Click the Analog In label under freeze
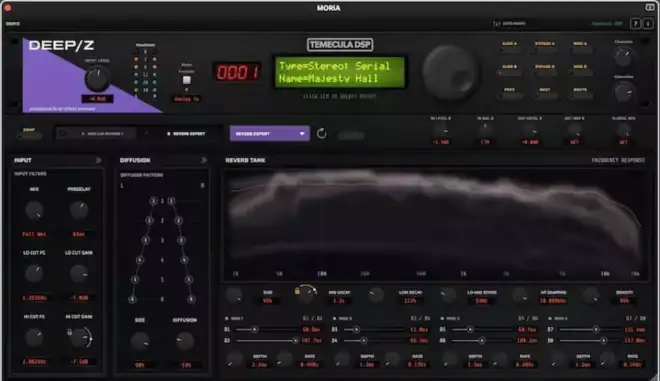The width and height of the screenshot is (660, 381). coord(186,99)
